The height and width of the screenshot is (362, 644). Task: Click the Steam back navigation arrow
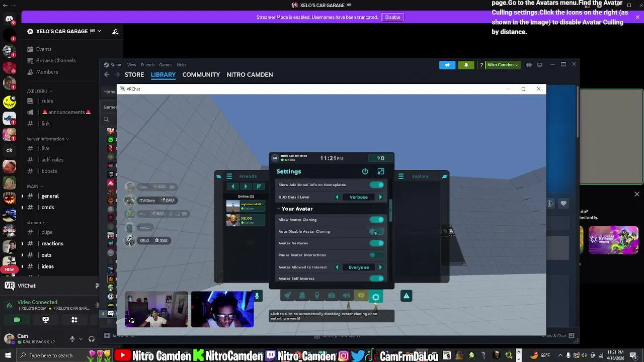(107, 74)
